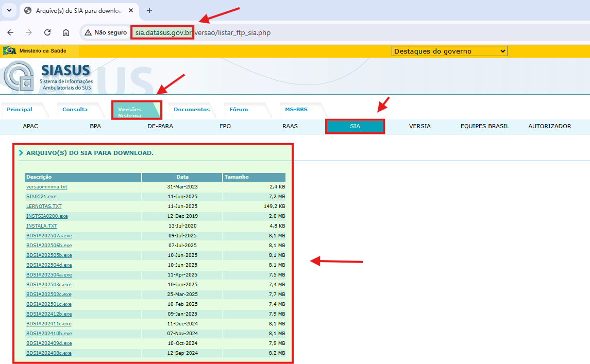Open the tab search chevron dropdown
This screenshot has width=590, height=364.
click(9, 10)
